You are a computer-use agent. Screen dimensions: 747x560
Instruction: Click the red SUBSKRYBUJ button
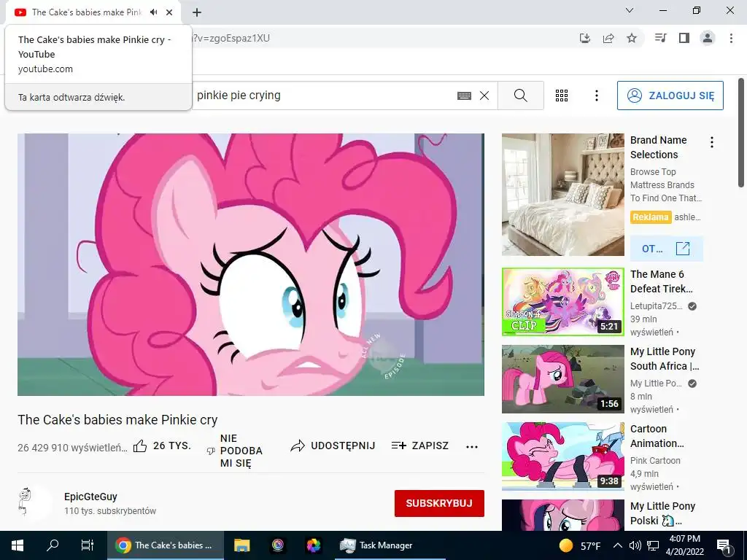click(439, 503)
